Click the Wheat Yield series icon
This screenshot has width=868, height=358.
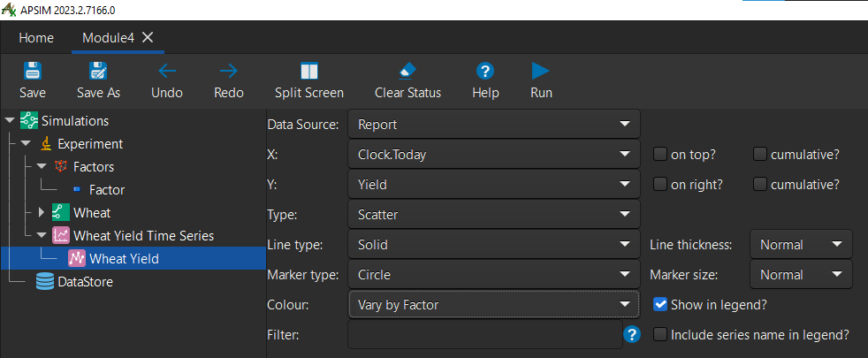point(76,258)
